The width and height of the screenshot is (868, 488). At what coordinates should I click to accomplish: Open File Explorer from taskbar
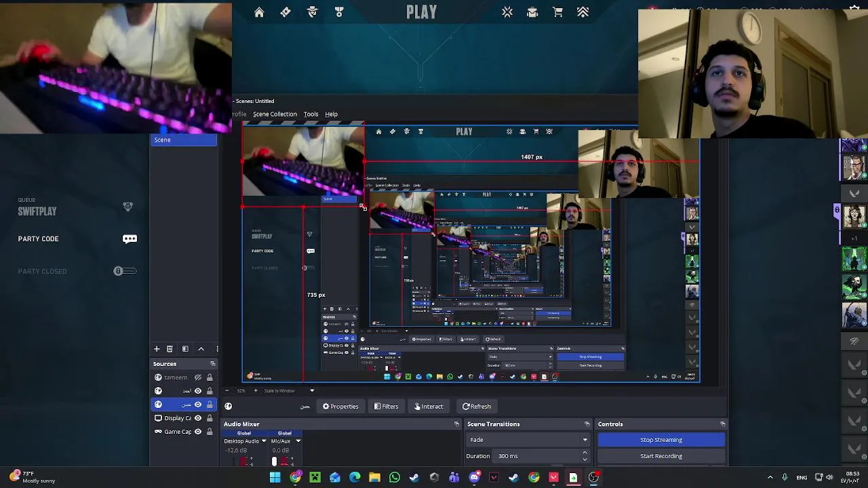click(374, 478)
